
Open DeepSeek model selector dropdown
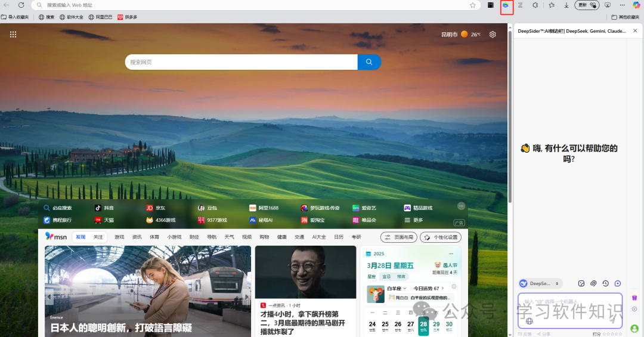click(x=540, y=283)
